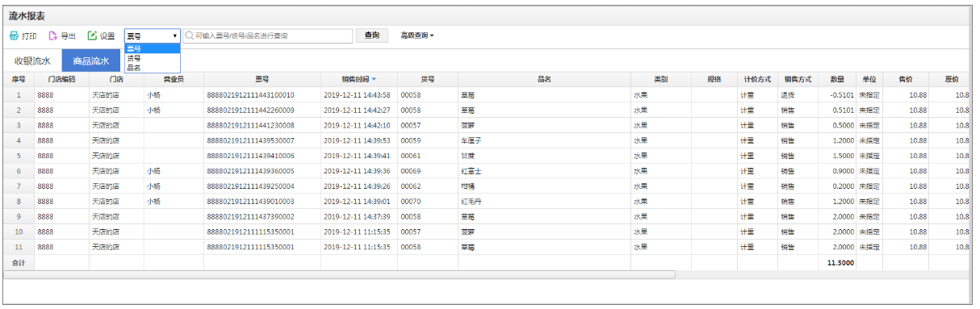Select ticket number 888802191211441230008
Image resolution: width=980 pixels, height=309 pixels.
(x=251, y=125)
